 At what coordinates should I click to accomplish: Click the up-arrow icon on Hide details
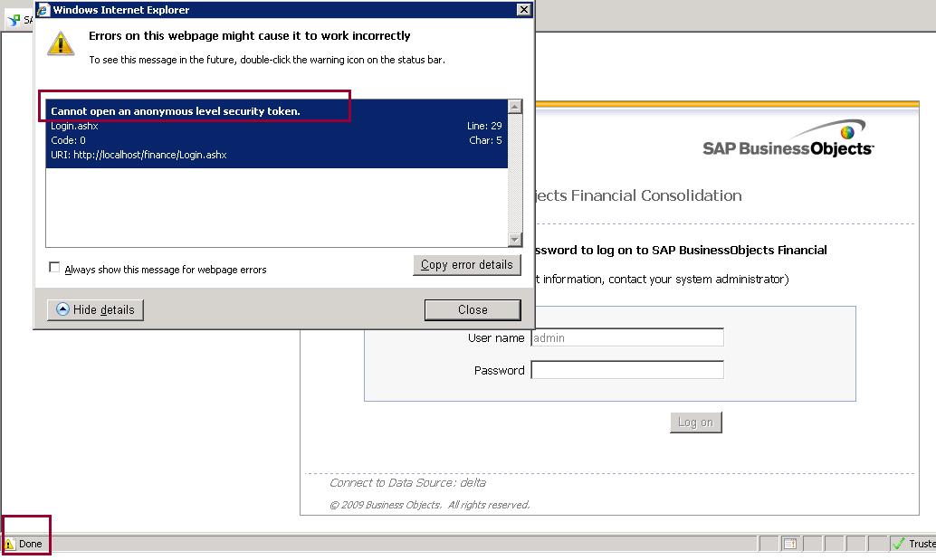[x=62, y=308]
